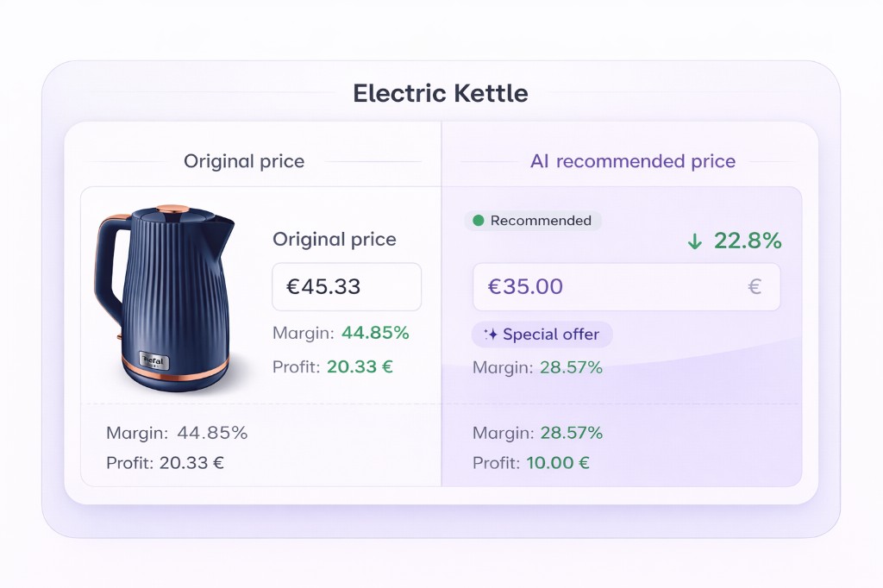Click the Margin 28.57% directly below Special offer
The width and height of the screenshot is (883, 588).
coord(537,368)
